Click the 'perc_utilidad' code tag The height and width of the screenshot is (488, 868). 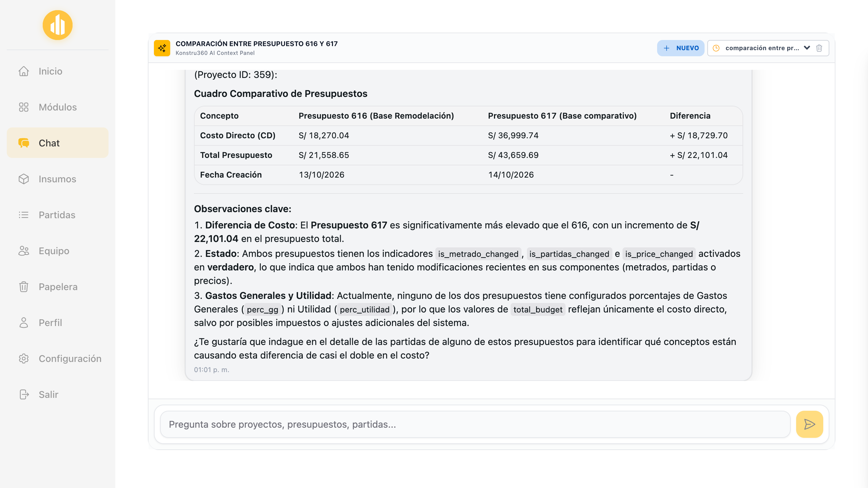tap(365, 309)
